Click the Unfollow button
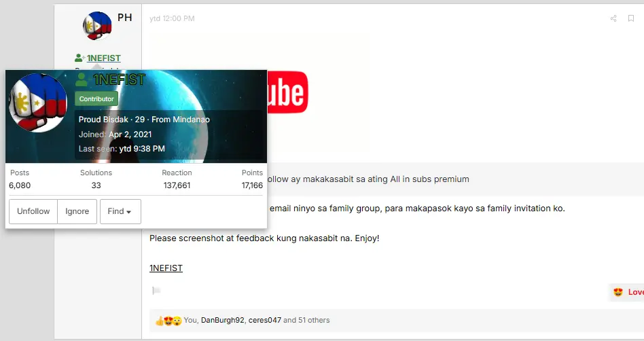The width and height of the screenshot is (644, 341). [x=33, y=211]
